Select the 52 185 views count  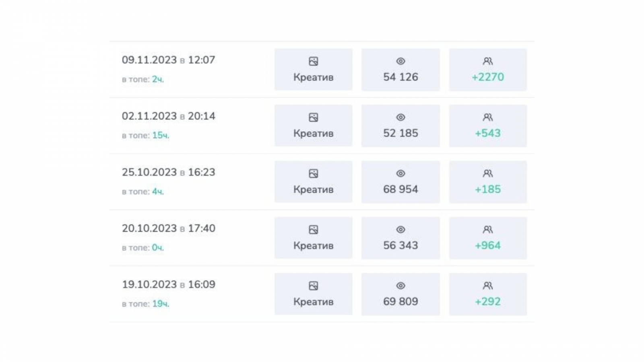[400, 133]
